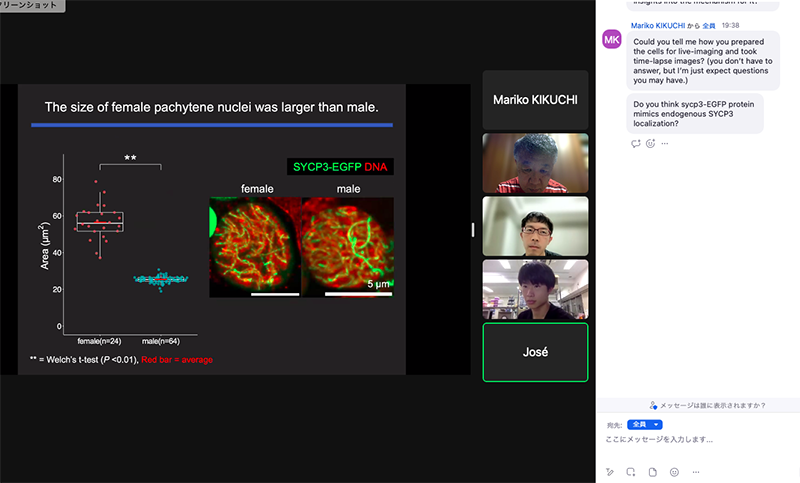
Task: Click who-can-see-messages notice
Action: 707,405
